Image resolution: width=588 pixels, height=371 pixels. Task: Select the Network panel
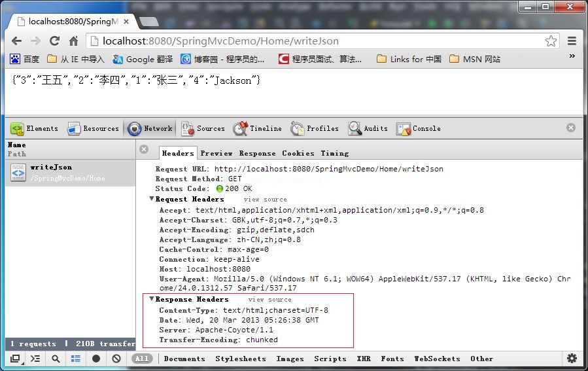click(150, 129)
